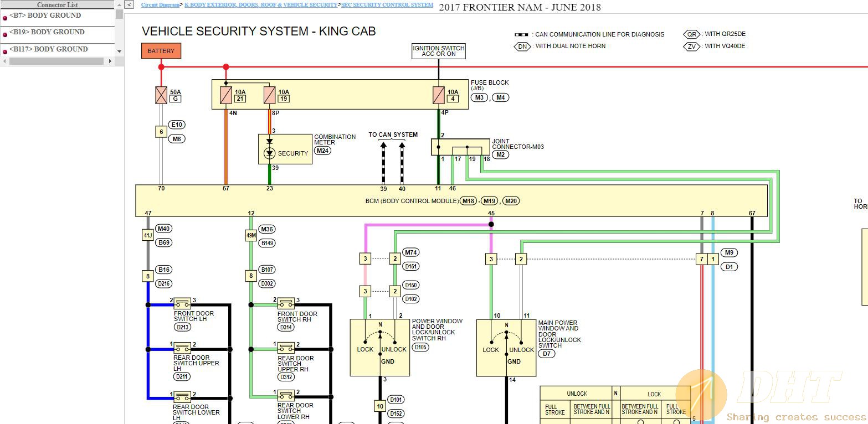
Task: Select BCM connector label M19
Action: (x=489, y=201)
